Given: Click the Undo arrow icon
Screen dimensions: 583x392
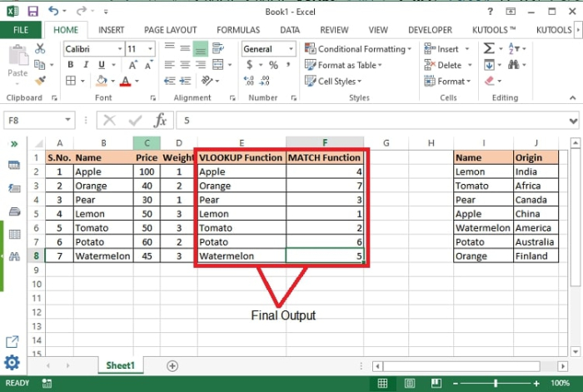Looking at the screenshot, I should 53,12.
